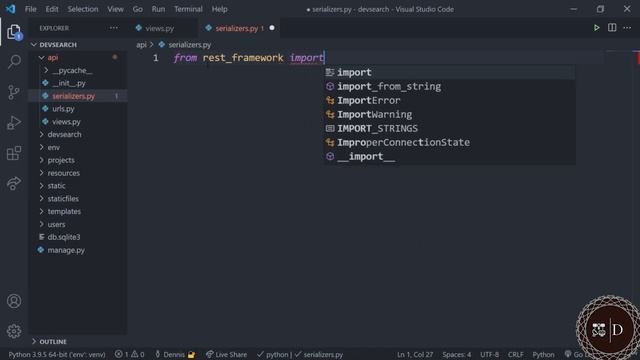Expand the templates folder

[78, 211]
